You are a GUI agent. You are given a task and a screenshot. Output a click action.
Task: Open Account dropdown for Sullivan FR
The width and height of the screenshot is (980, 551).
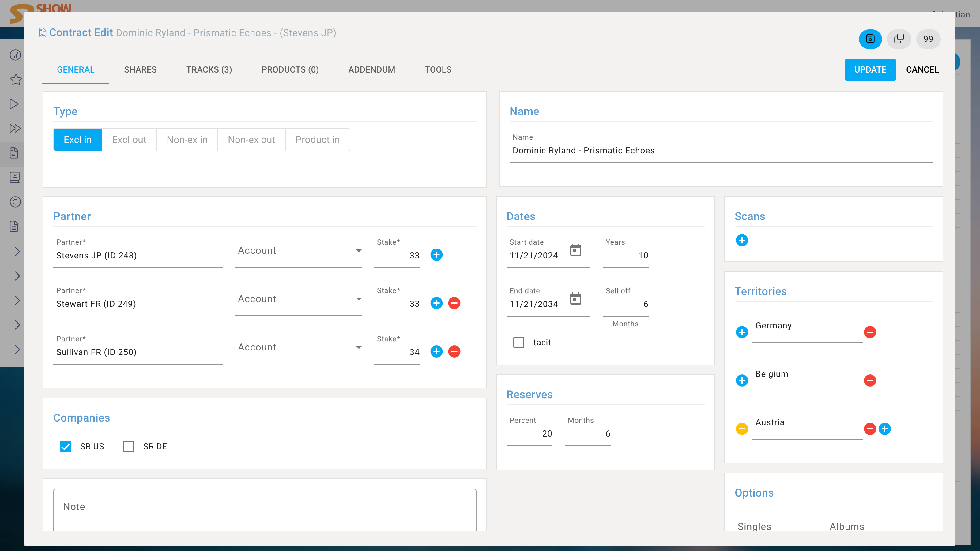click(298, 347)
